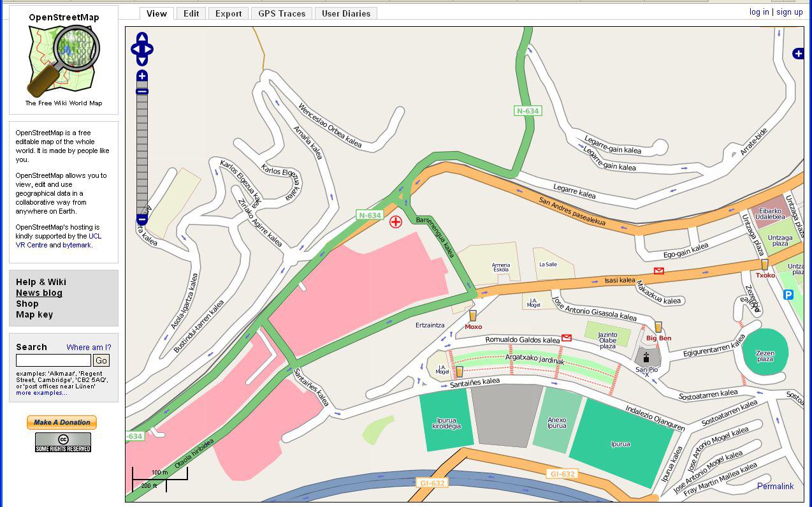The image size is (812, 507).
Task: Click the Where am I? link
Action: (89, 348)
